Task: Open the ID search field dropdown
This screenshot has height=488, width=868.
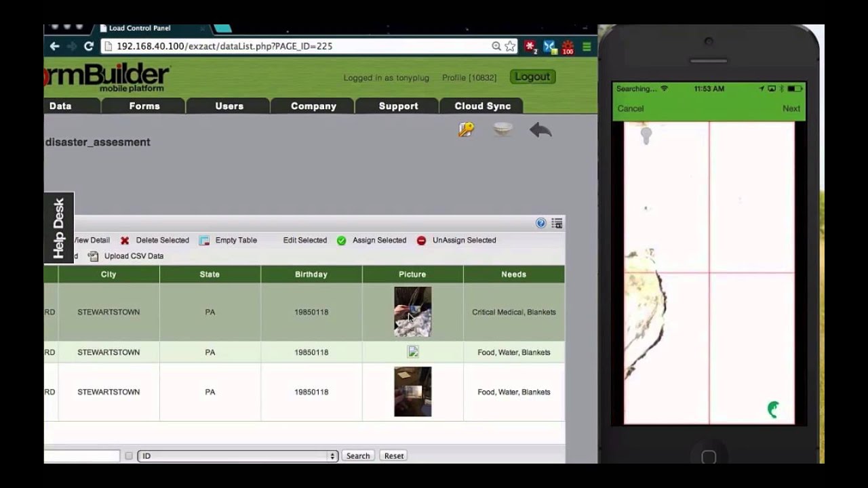Action: pyautogui.click(x=237, y=456)
